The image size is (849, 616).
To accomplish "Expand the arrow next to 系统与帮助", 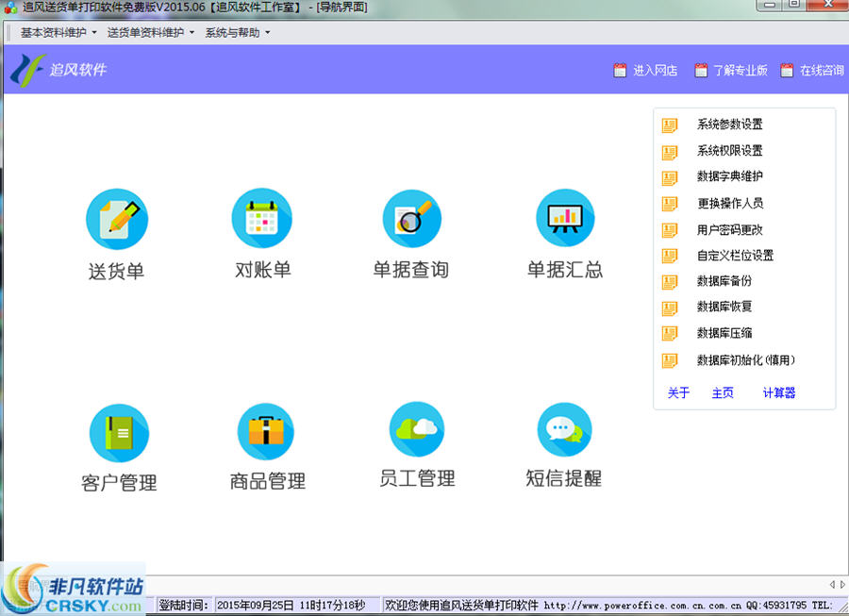I will 268,32.
